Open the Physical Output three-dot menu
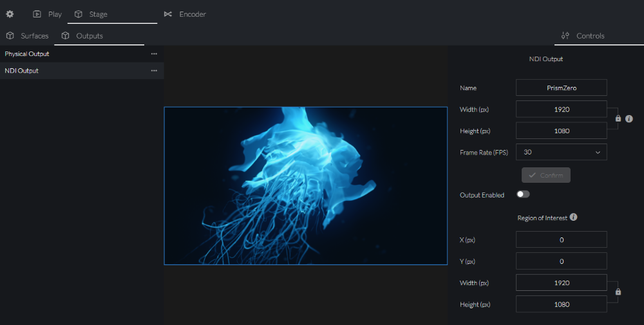Screen dimensions: 644x325 (154, 54)
